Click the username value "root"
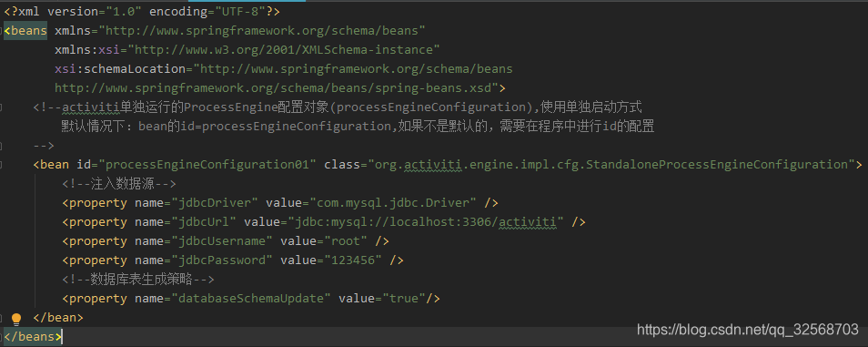868x347 pixels. pyautogui.click(x=346, y=241)
